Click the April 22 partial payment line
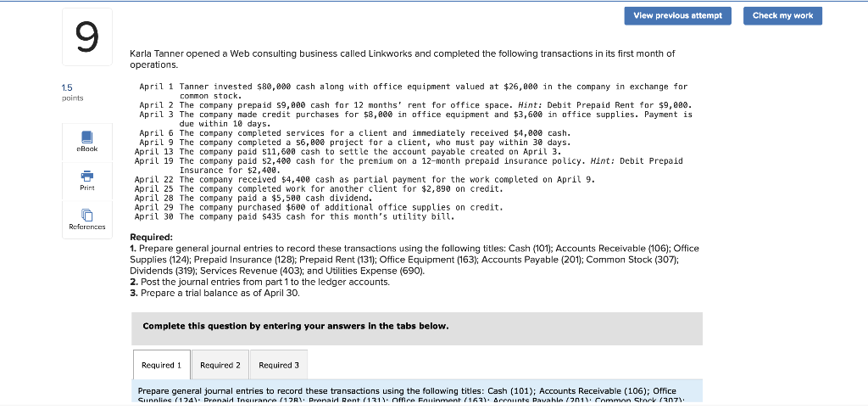Screen dimensions: 868x409 pos(364,180)
